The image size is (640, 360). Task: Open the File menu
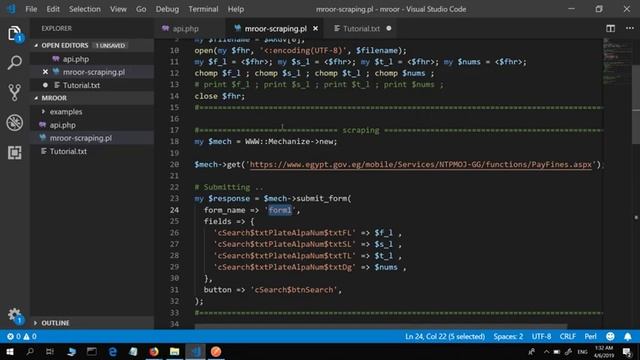[x=31, y=9]
